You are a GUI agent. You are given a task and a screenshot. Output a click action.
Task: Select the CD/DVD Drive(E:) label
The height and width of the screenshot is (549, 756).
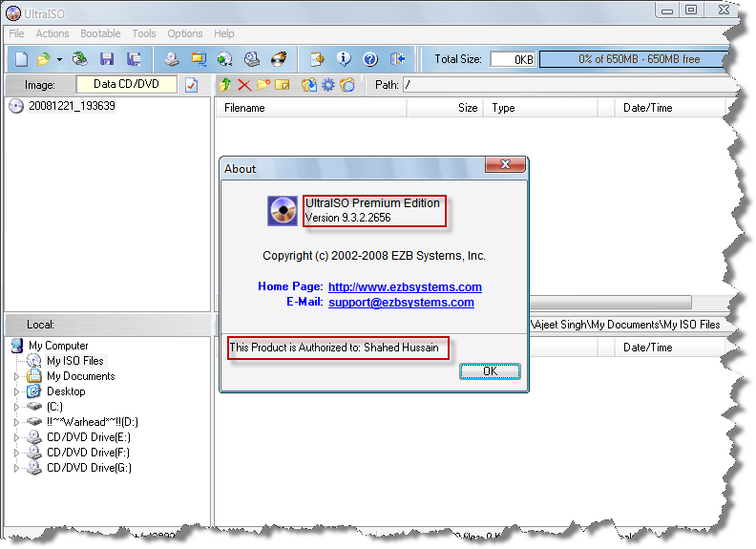click(x=89, y=437)
